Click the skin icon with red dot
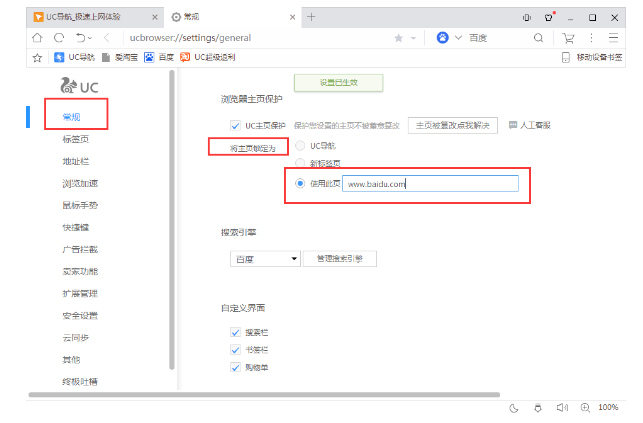The image size is (643, 423). pos(549,17)
